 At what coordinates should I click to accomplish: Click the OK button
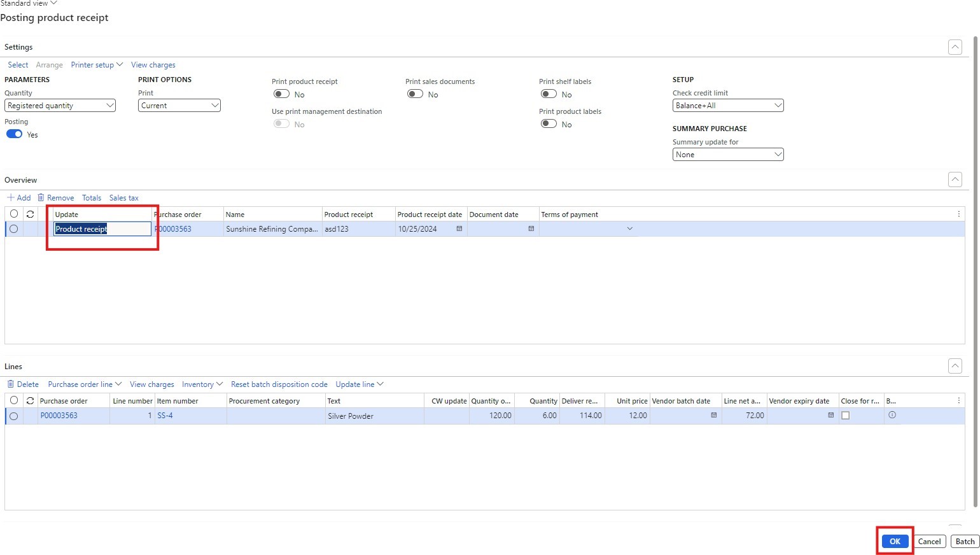pos(895,542)
